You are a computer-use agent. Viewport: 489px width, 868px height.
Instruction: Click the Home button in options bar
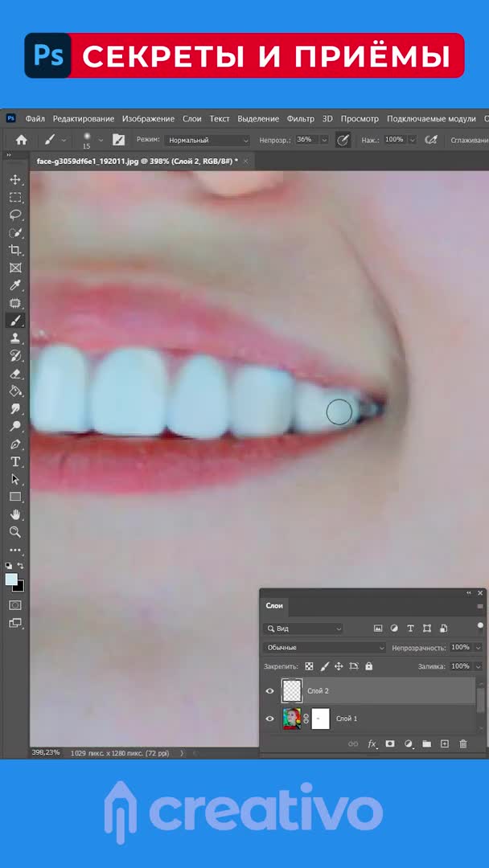click(x=22, y=140)
